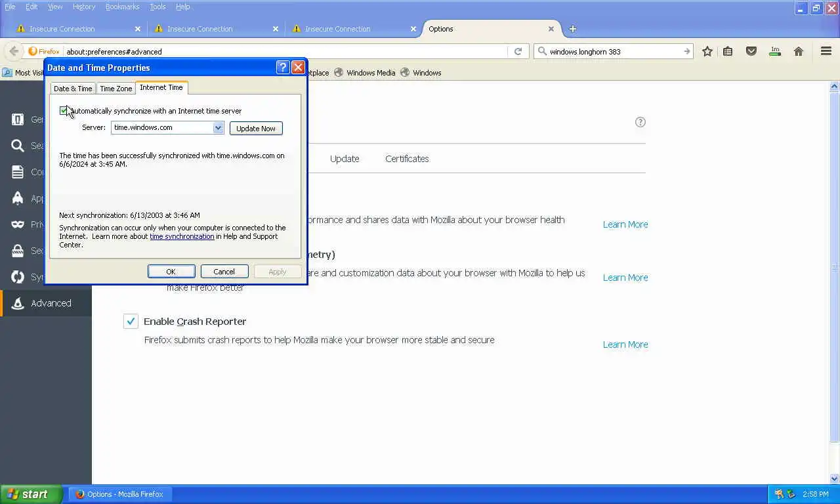Go to the Firefox home page icon

(799, 51)
